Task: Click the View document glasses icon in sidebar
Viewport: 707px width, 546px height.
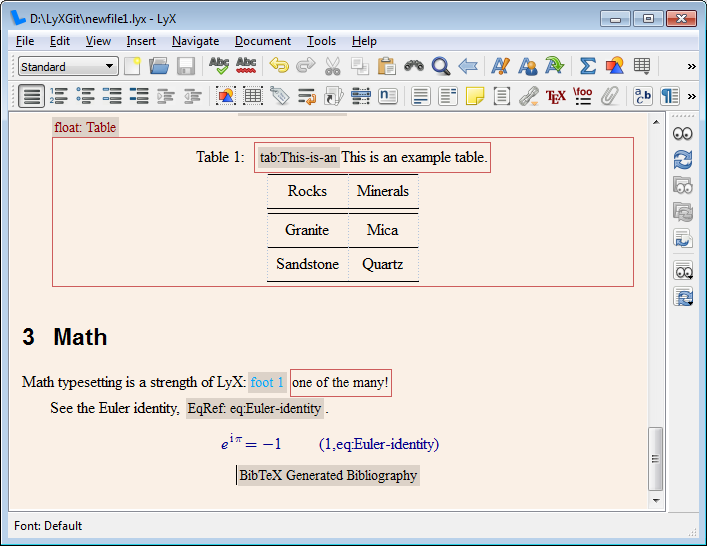Action: point(682,134)
